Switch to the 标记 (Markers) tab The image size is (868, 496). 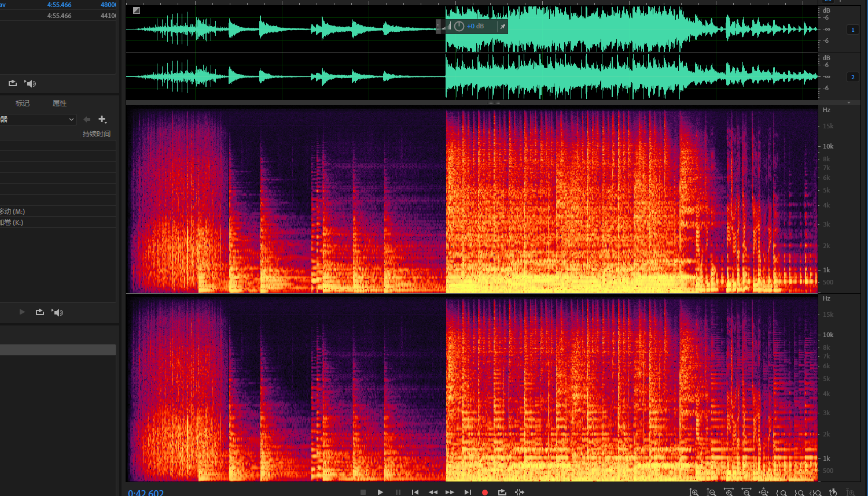pos(23,103)
